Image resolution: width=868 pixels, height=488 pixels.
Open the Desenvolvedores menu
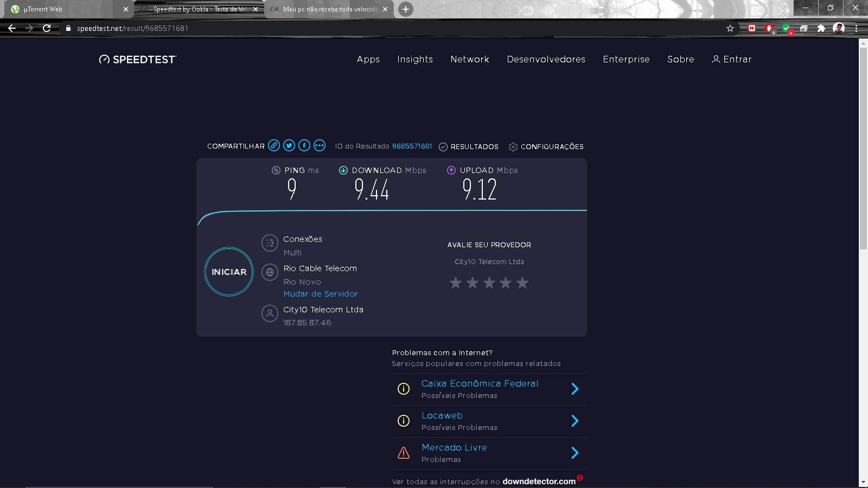pyautogui.click(x=546, y=60)
